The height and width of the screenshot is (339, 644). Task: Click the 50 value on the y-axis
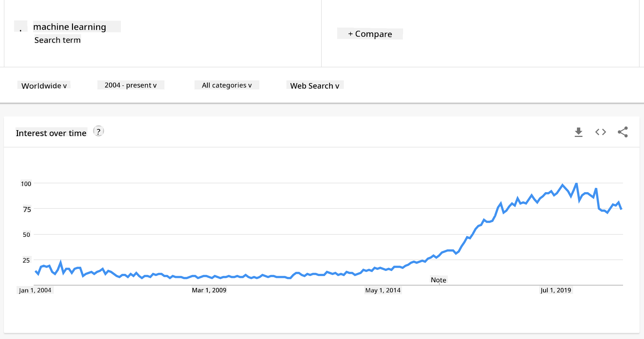pyautogui.click(x=26, y=235)
